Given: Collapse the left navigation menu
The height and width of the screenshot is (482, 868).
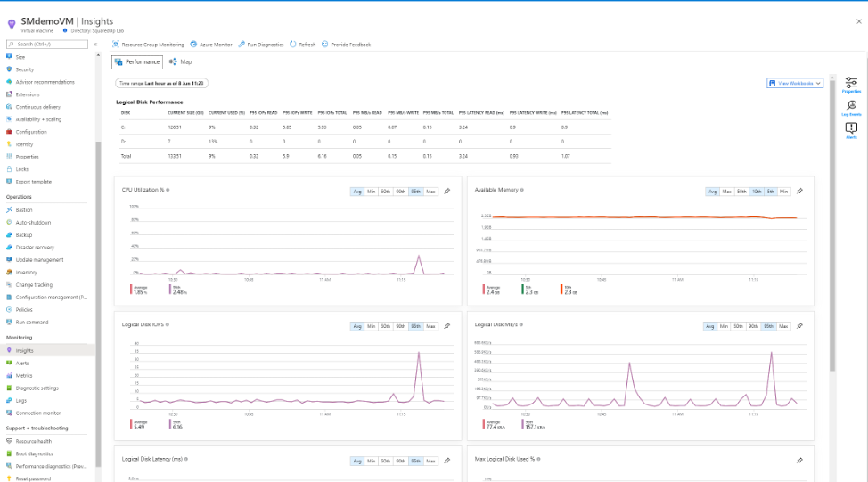Looking at the screenshot, I should point(95,45).
